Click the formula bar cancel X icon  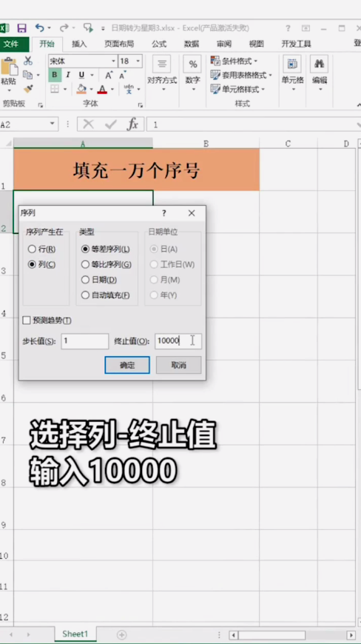click(x=88, y=124)
